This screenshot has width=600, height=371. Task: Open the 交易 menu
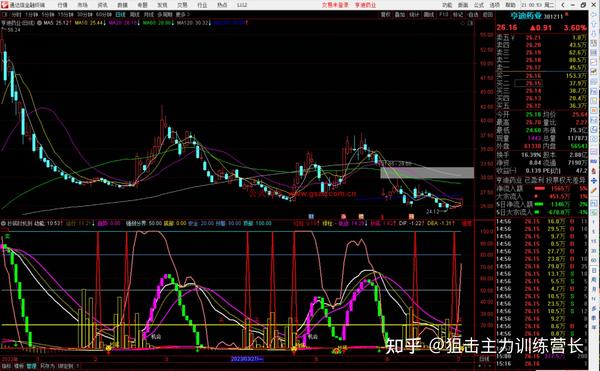182,5
